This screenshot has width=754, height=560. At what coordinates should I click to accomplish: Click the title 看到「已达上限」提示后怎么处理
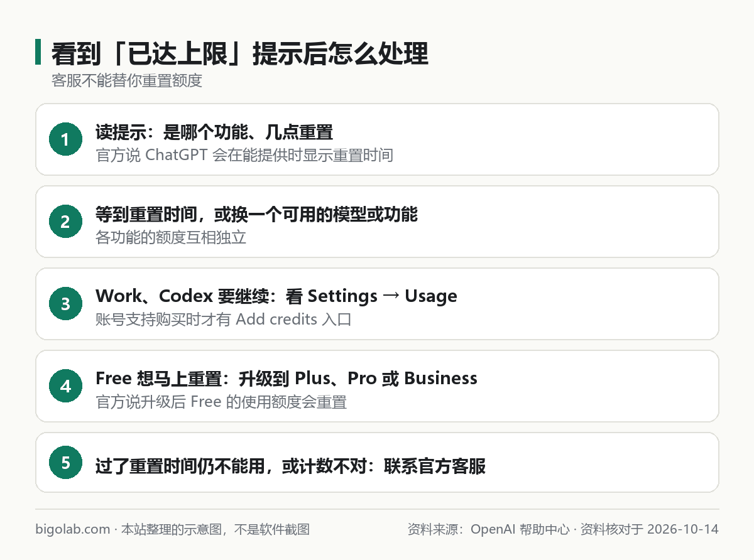click(239, 55)
